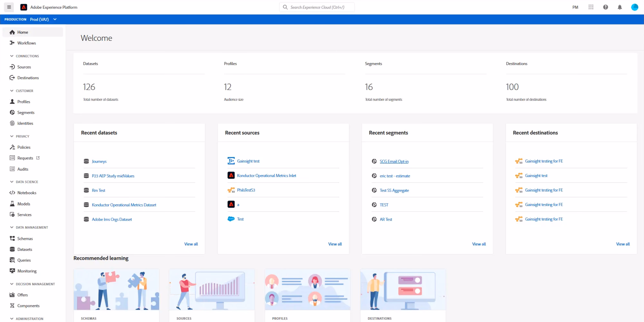
Task: Open the SCG Email Opt-in segment
Action: tap(394, 161)
